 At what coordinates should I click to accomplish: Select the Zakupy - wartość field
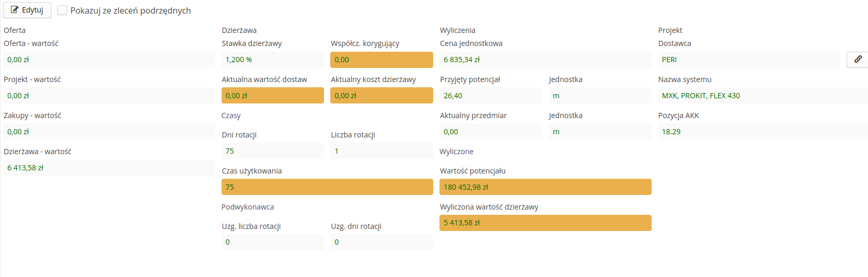(x=109, y=132)
